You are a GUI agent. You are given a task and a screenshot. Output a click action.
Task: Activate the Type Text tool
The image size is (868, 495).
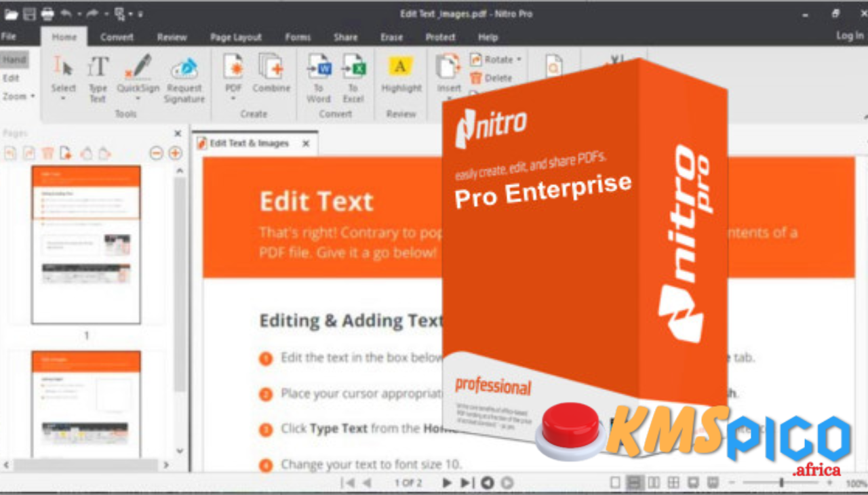(x=98, y=79)
